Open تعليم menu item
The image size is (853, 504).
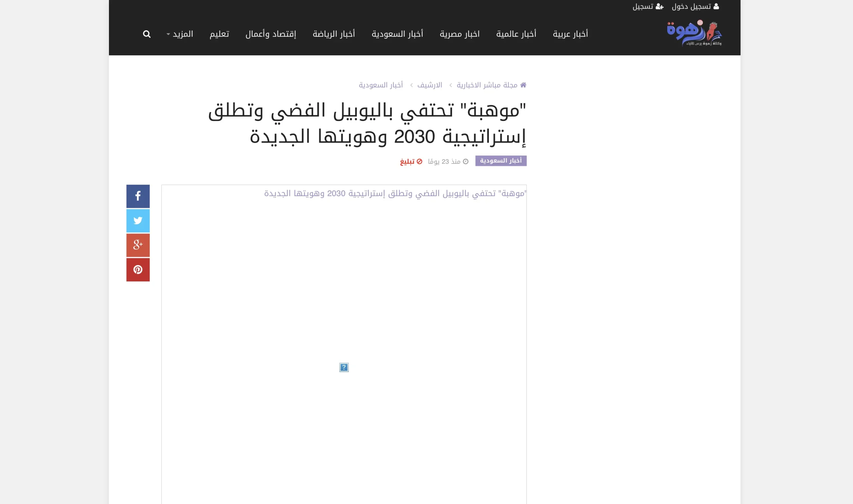click(219, 34)
